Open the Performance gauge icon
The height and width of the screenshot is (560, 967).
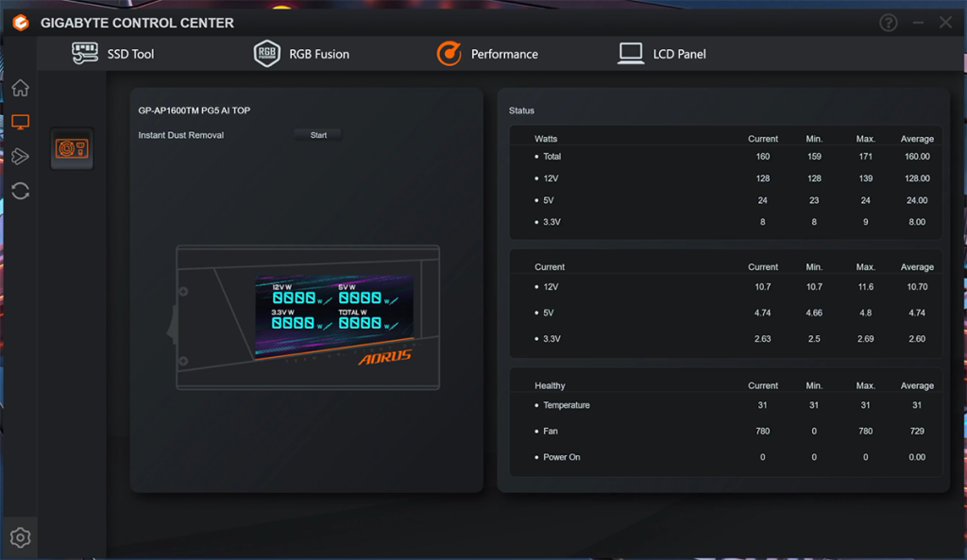click(449, 54)
